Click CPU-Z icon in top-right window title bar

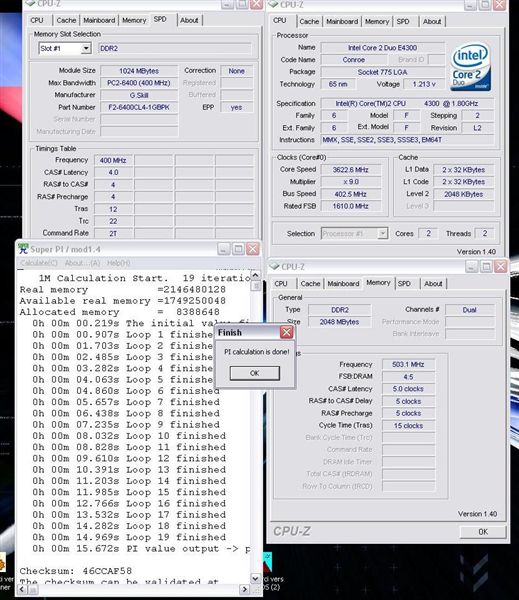[x=273, y=4]
